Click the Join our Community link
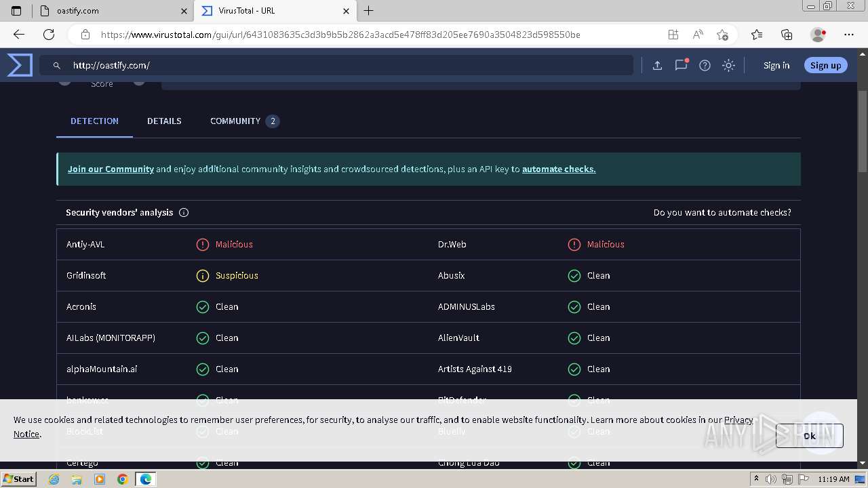The height and width of the screenshot is (488, 868). pos(111,169)
